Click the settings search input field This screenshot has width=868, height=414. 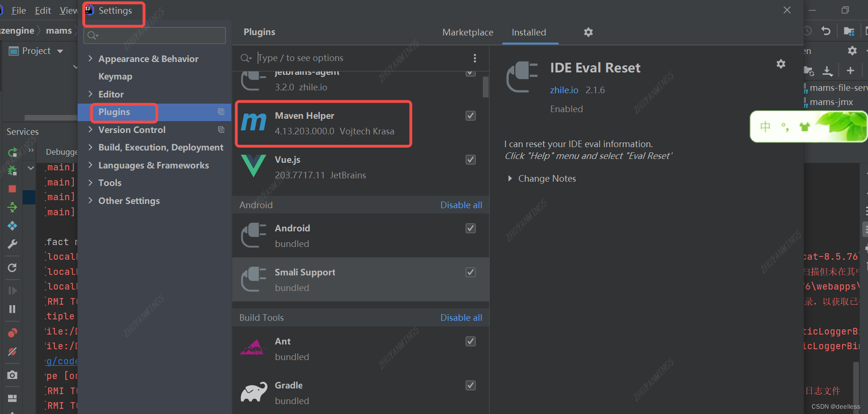pyautogui.click(x=155, y=35)
